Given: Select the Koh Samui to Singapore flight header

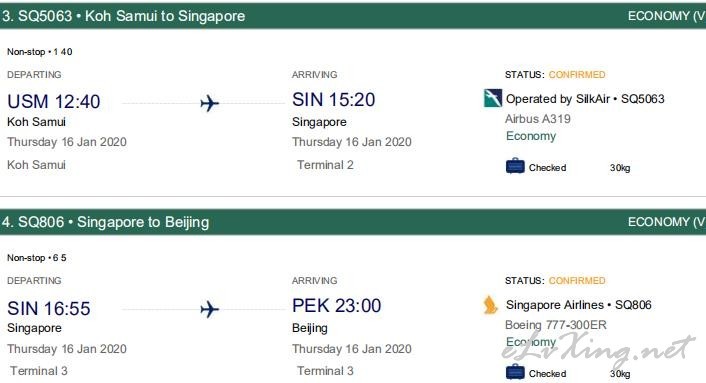Looking at the screenshot, I should point(353,16).
